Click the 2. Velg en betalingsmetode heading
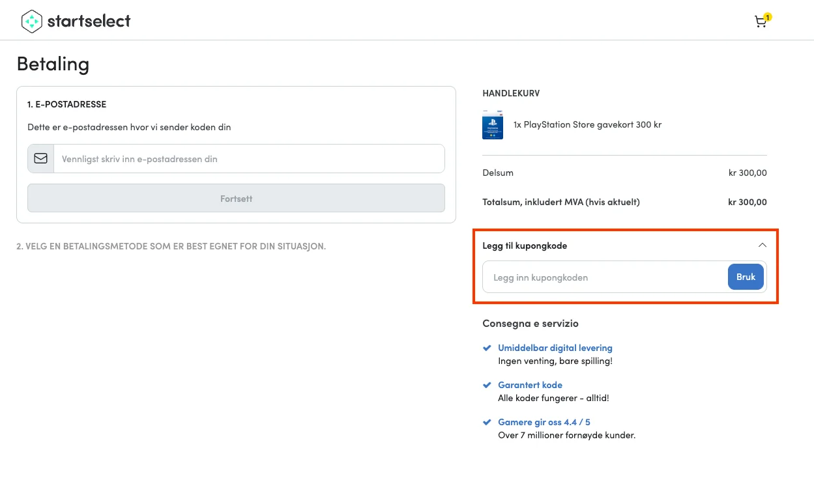Image resolution: width=814 pixels, height=504 pixels. 171,246
